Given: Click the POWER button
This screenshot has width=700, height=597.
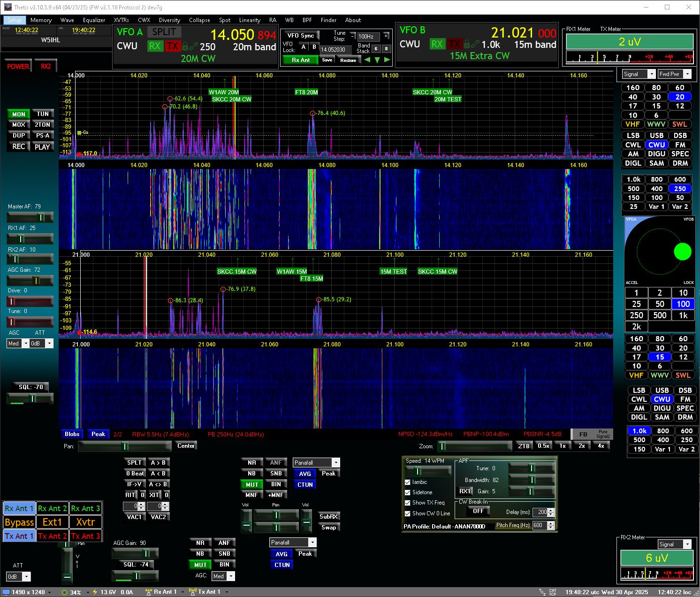Looking at the screenshot, I should click(18, 67).
